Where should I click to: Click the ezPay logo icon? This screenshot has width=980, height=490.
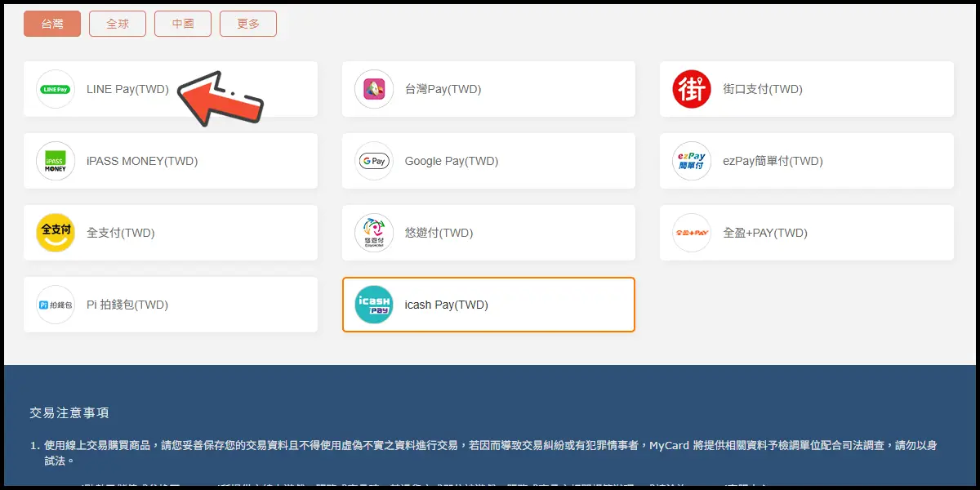[x=692, y=161]
